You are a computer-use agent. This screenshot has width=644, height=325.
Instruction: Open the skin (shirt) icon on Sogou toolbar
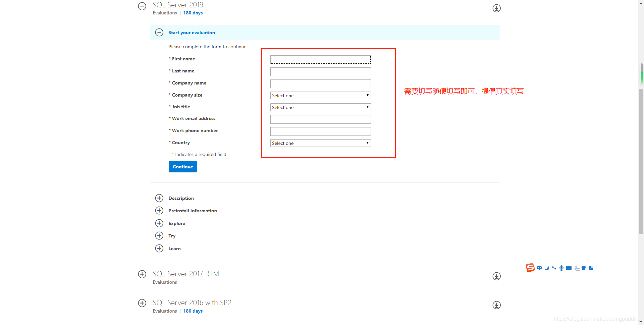tap(584, 268)
